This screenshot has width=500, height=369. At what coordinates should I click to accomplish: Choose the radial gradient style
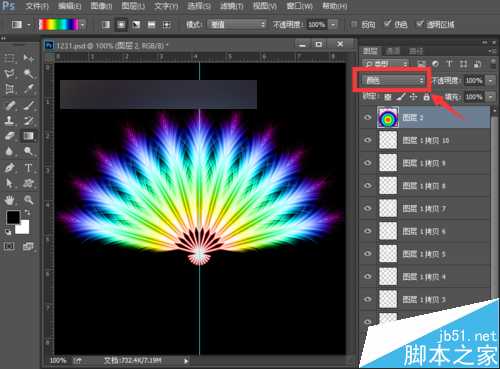coord(121,25)
